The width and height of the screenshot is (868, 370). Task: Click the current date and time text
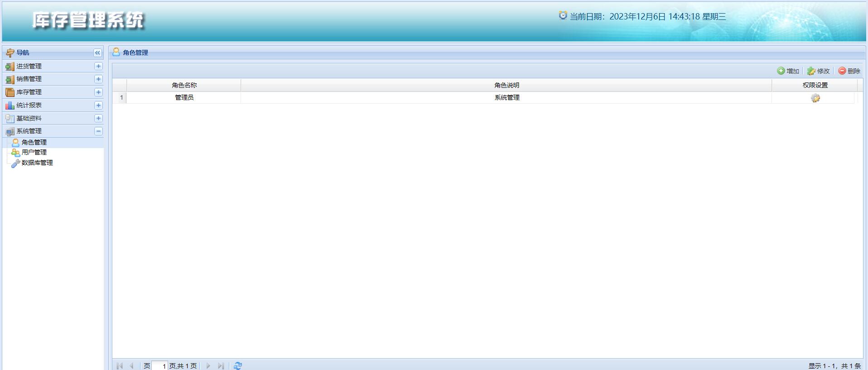pos(648,17)
